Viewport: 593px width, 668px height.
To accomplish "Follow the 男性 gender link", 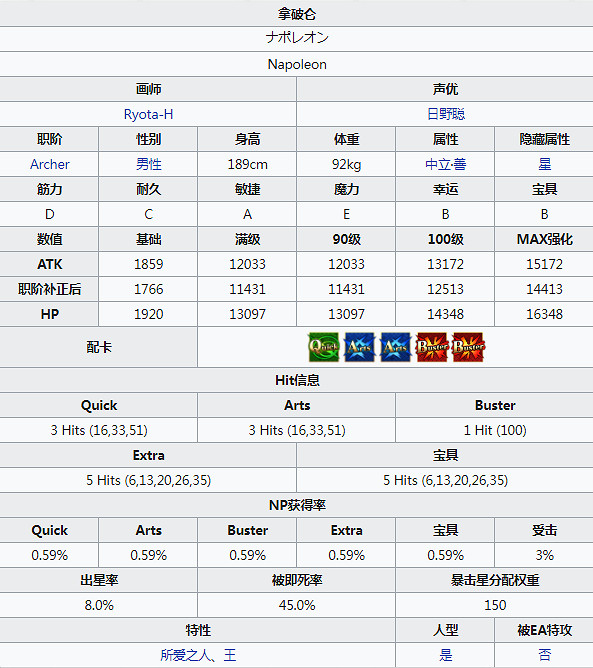I will pos(148,164).
